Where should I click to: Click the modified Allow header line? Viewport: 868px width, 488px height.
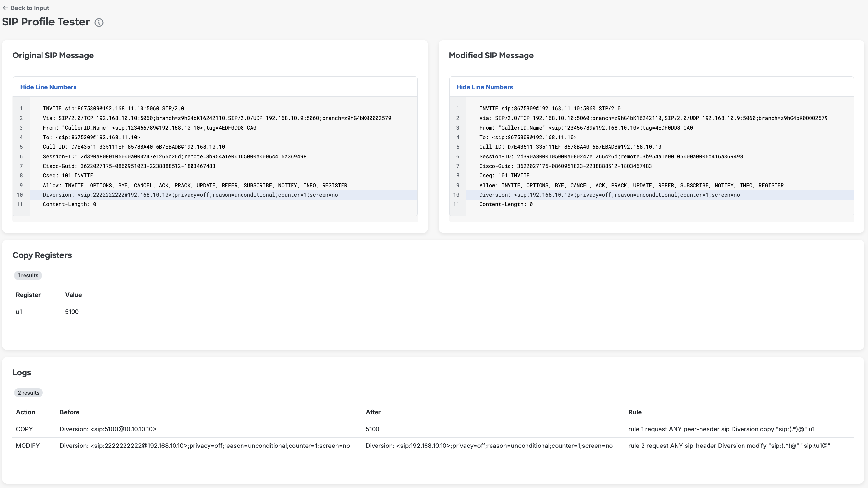(631, 185)
